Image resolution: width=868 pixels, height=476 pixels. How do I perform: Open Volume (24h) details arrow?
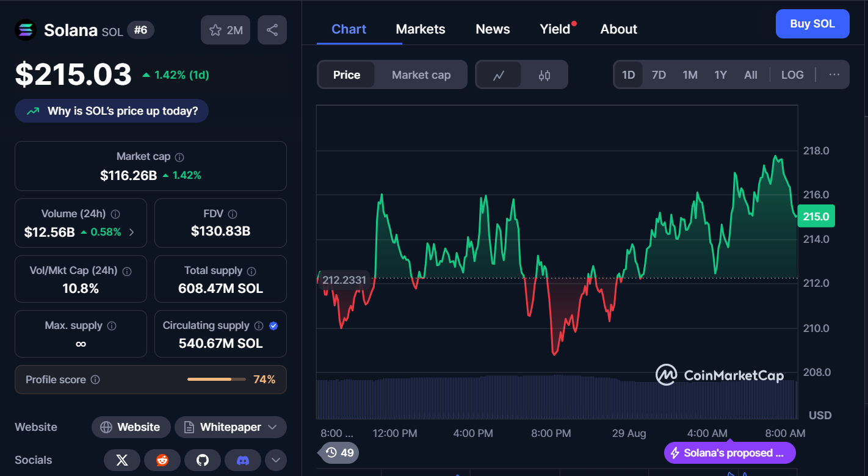132,233
